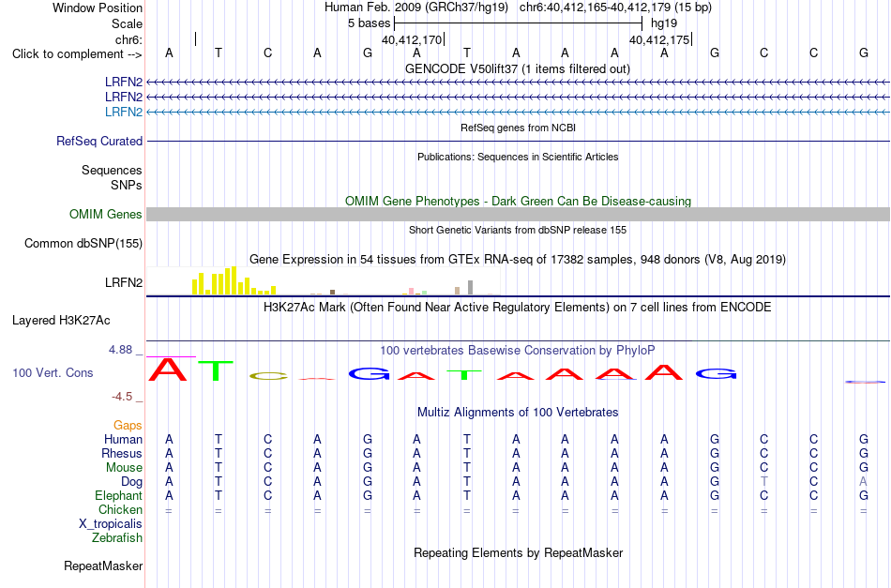The image size is (891, 588).
Task: Select the Mouse species label
Action: coord(124,468)
